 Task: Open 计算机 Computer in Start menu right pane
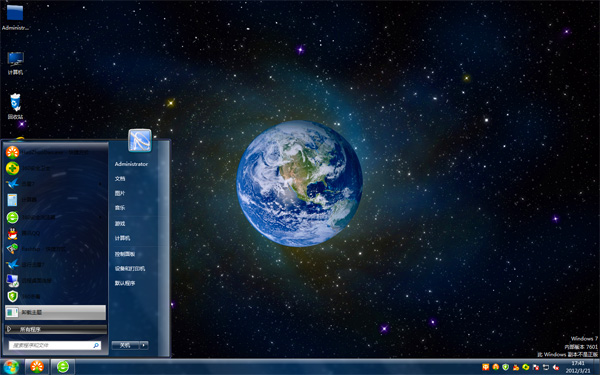click(122, 238)
